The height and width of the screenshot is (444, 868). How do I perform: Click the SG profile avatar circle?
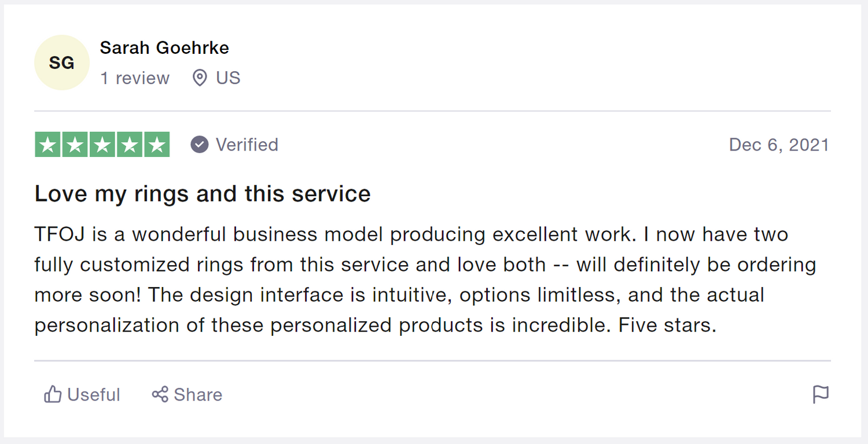[x=62, y=63]
